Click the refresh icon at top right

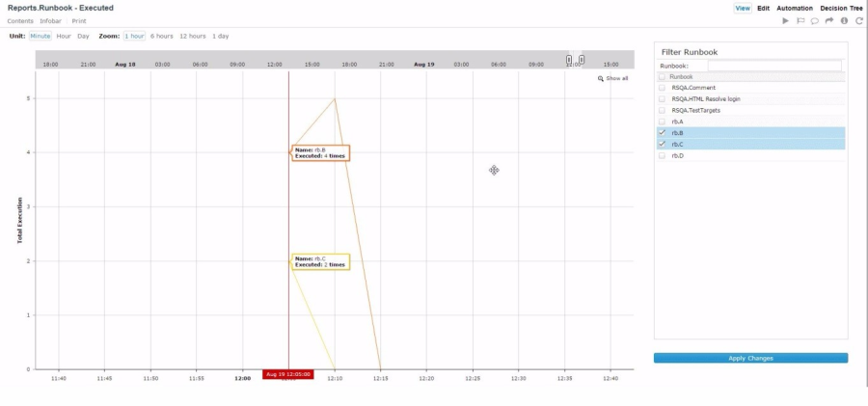(858, 20)
